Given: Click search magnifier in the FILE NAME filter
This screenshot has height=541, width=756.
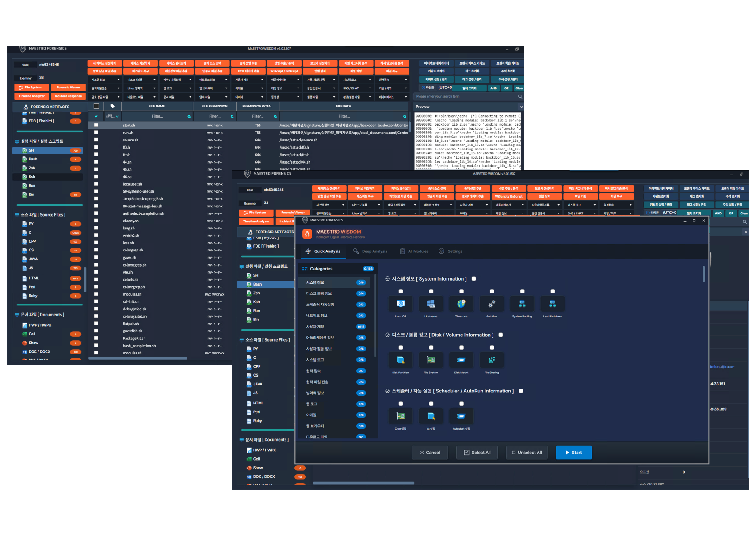Looking at the screenshot, I should click(x=189, y=117).
